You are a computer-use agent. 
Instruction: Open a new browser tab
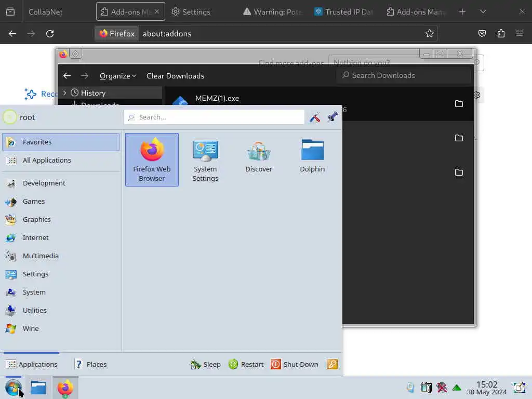tap(462, 12)
